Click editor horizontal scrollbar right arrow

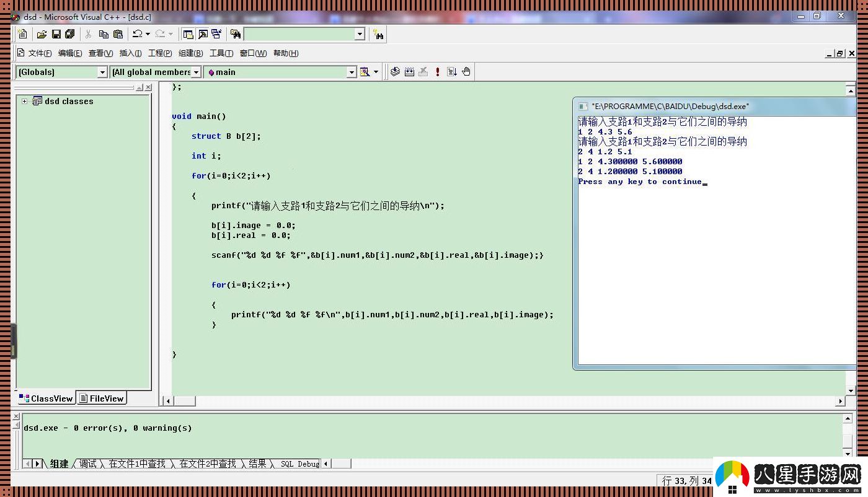click(841, 401)
